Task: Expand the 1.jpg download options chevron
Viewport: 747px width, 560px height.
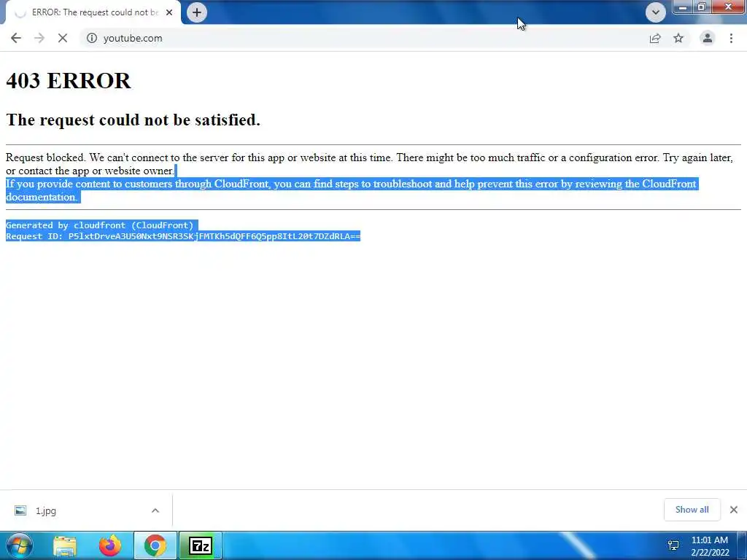Action: click(x=155, y=510)
